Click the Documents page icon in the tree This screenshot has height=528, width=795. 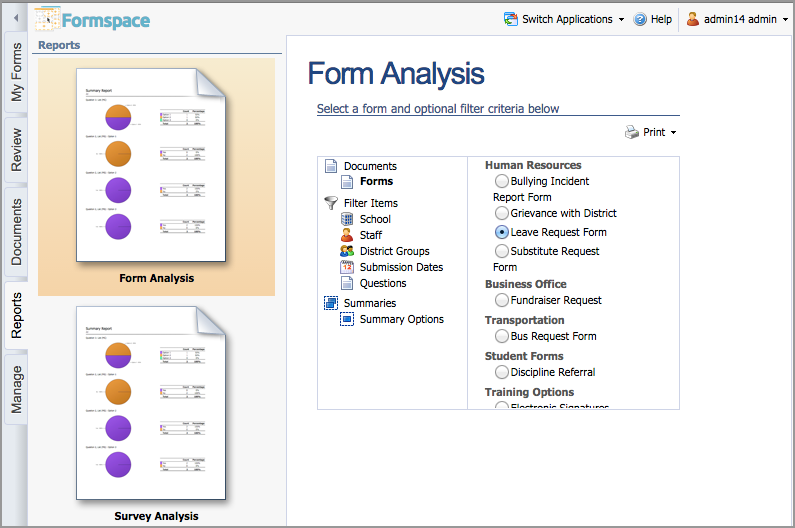point(331,166)
